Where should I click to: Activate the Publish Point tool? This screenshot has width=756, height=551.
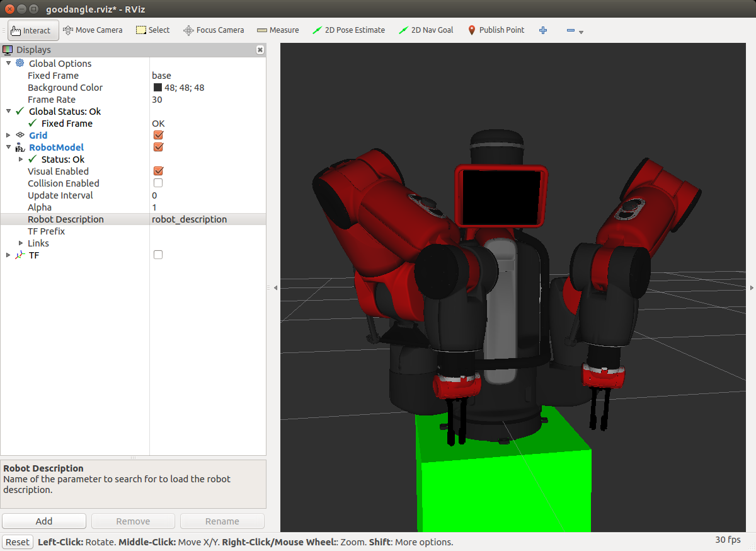(x=496, y=30)
